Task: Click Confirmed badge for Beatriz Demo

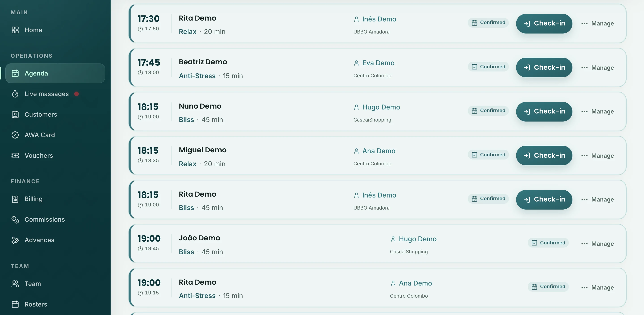Action: pyautogui.click(x=488, y=67)
